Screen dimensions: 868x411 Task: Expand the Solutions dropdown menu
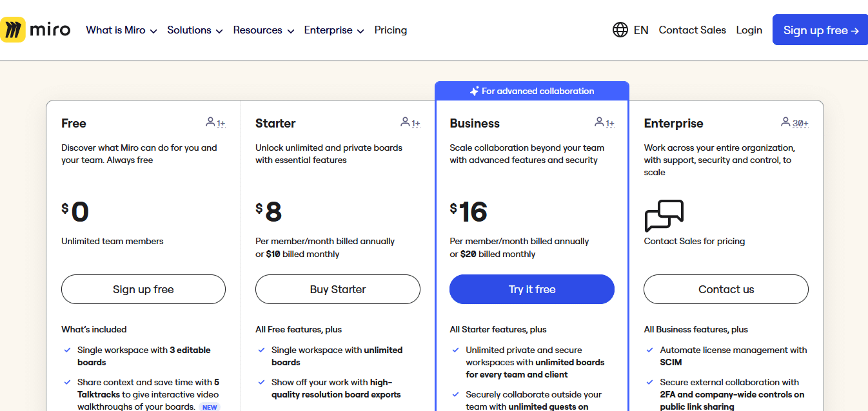click(195, 30)
